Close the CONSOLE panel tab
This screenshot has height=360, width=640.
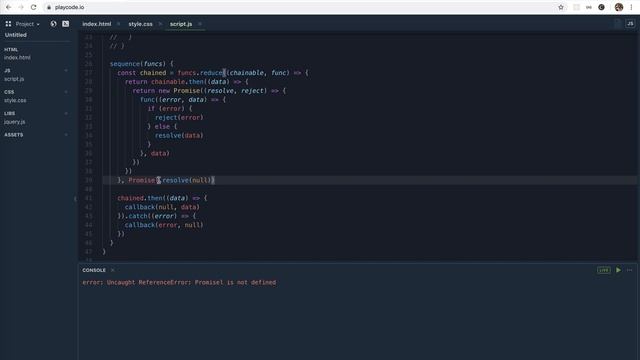pyautogui.click(x=113, y=270)
